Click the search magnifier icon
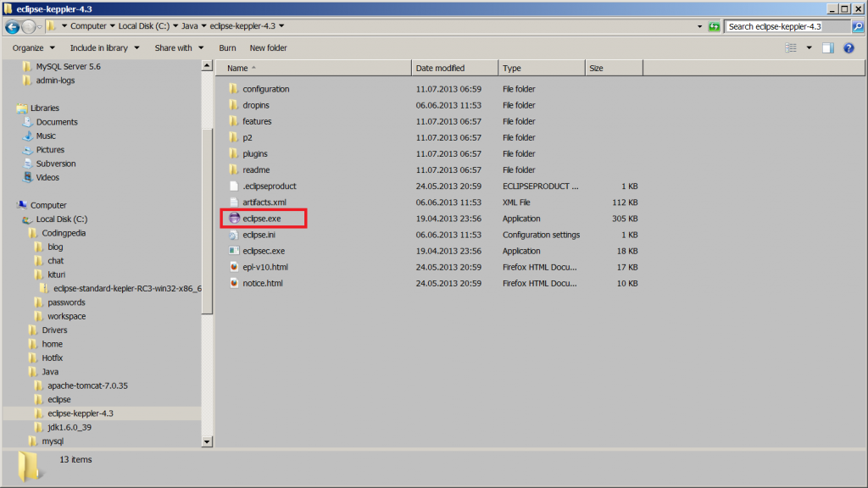868x488 pixels. tap(858, 26)
